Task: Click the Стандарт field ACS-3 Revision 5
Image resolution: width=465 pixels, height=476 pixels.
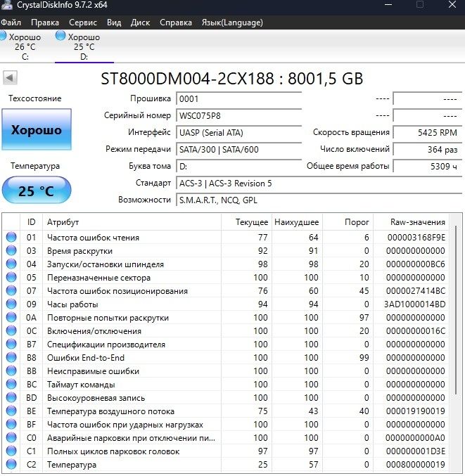Action: [319, 184]
